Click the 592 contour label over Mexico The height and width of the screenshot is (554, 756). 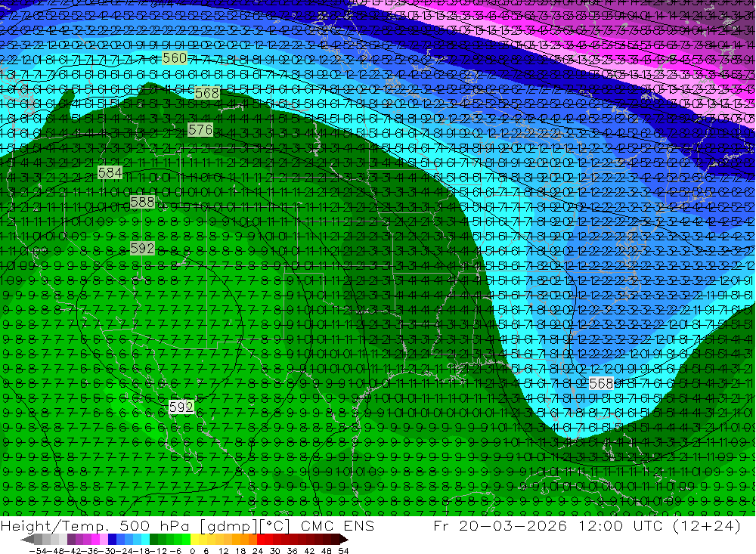pos(181,407)
